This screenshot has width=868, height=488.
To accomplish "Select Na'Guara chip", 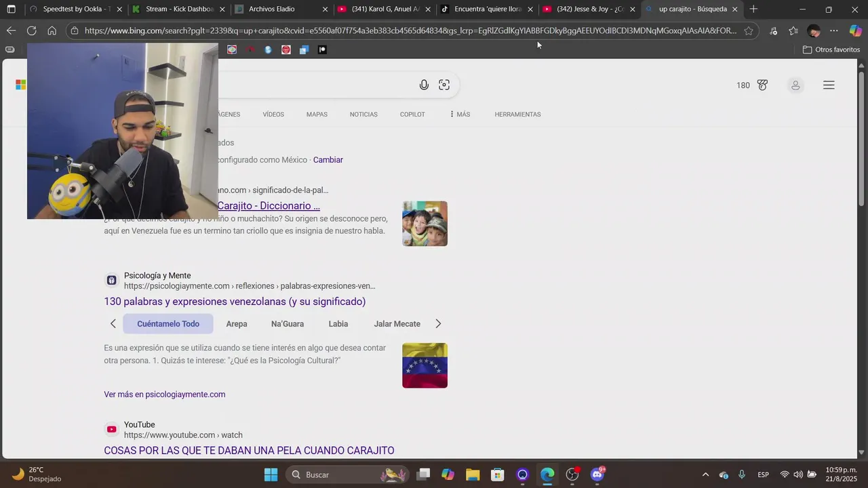I will (288, 324).
